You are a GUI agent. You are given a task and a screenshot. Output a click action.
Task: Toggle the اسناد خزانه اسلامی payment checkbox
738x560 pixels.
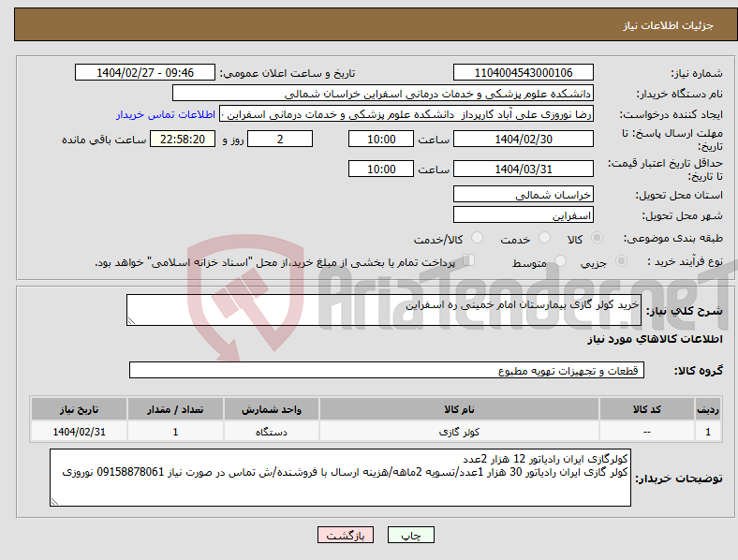tap(469, 260)
